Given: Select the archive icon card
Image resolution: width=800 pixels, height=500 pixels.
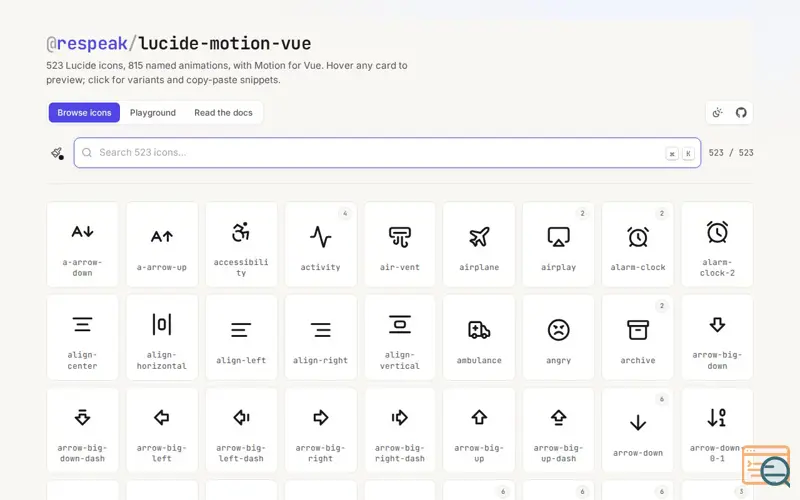Looking at the screenshot, I should (x=638, y=337).
